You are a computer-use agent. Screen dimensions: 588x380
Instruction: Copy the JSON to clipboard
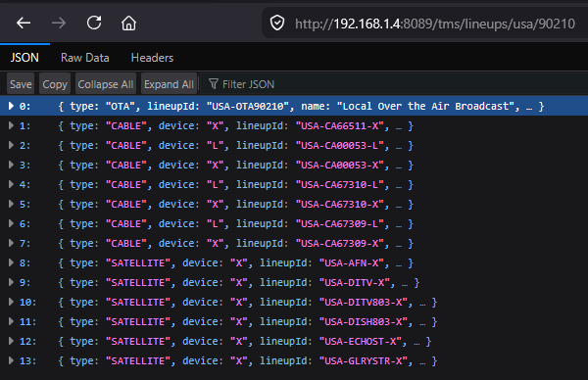55,84
